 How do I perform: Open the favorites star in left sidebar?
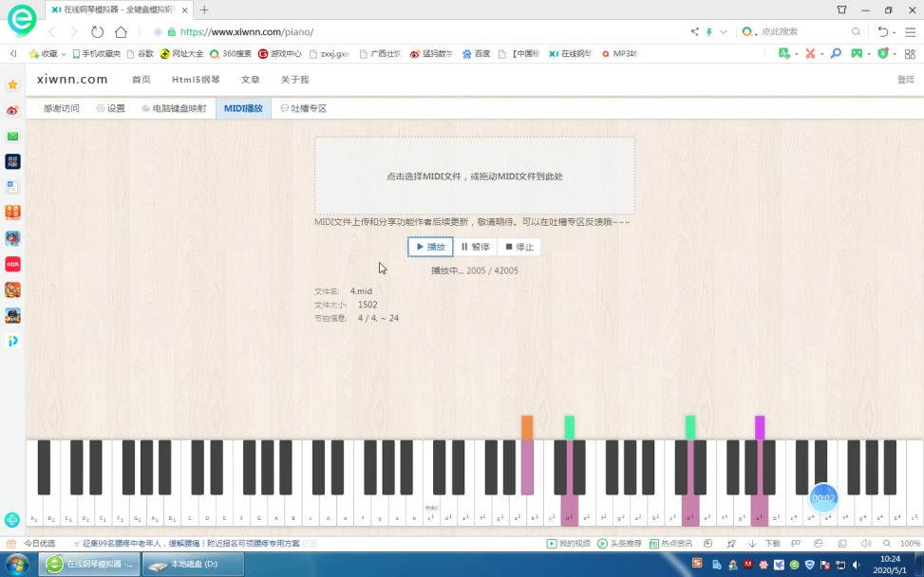tap(12, 84)
